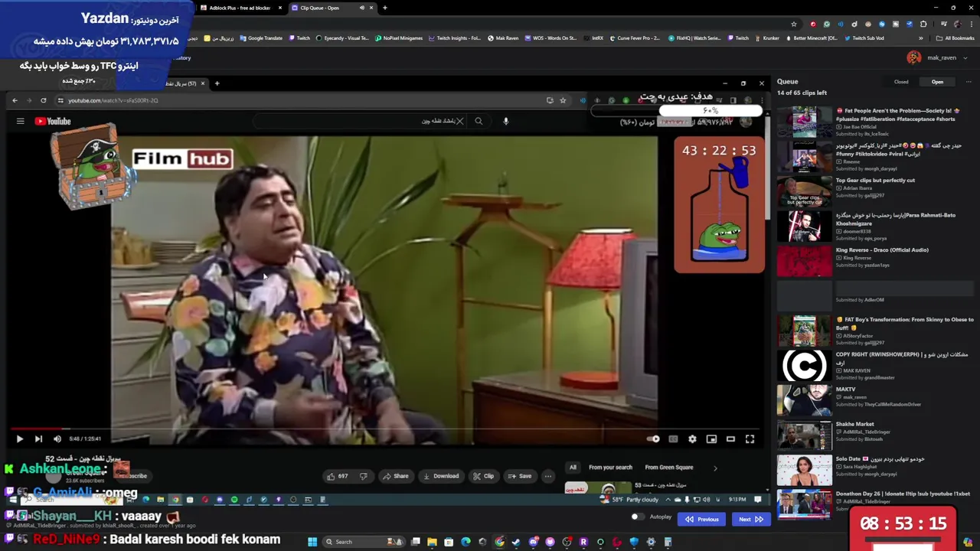The image size is (980, 551).
Task: Switch queue to Open
Action: coord(937,82)
